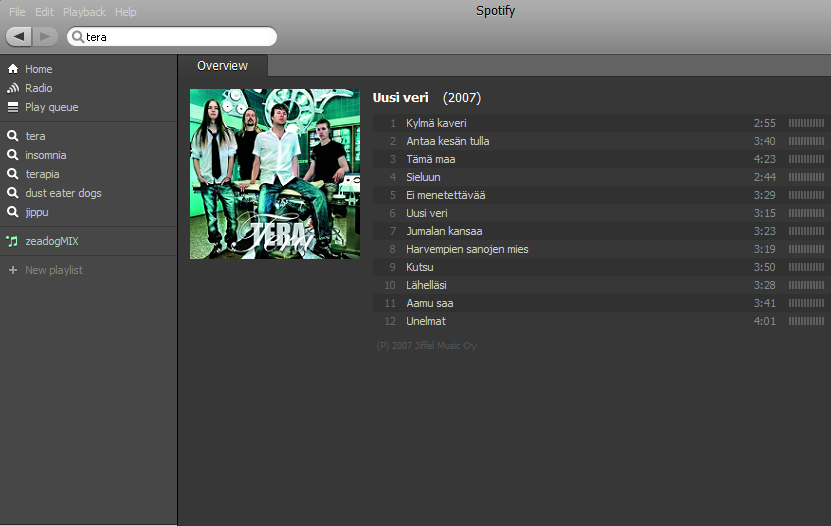Click the search field containing 'tera'

click(172, 37)
